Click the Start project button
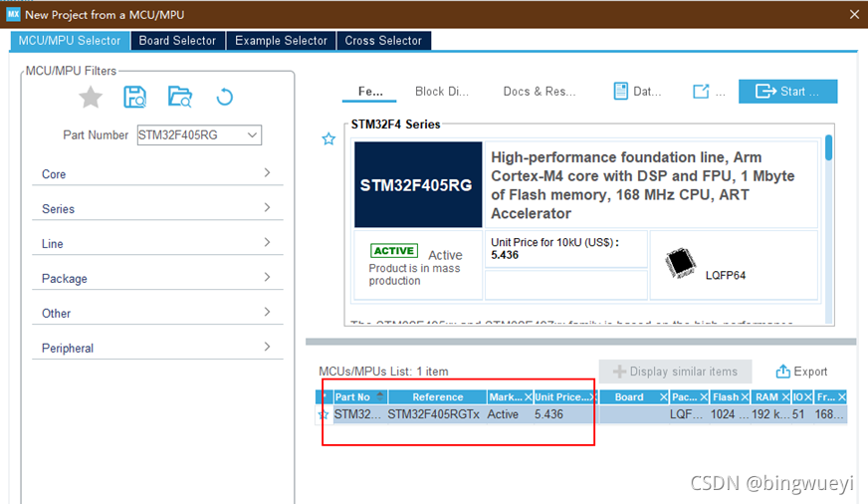The image size is (868, 504). (787, 92)
